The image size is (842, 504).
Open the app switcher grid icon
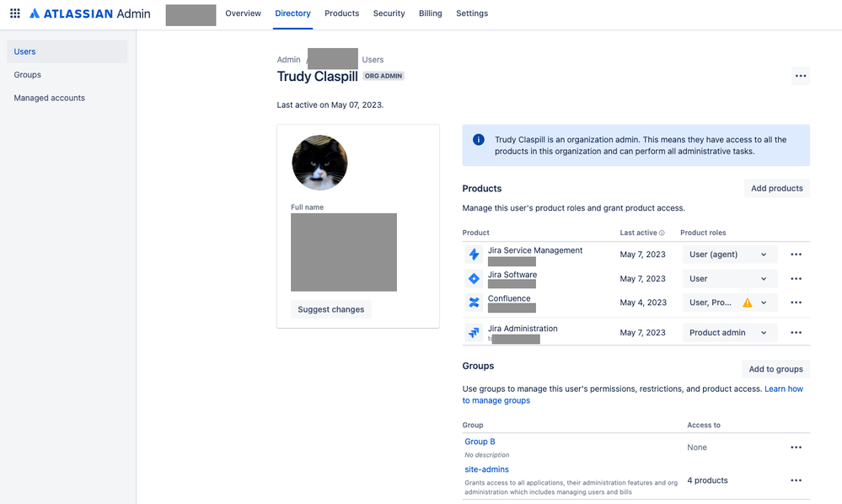tap(15, 13)
